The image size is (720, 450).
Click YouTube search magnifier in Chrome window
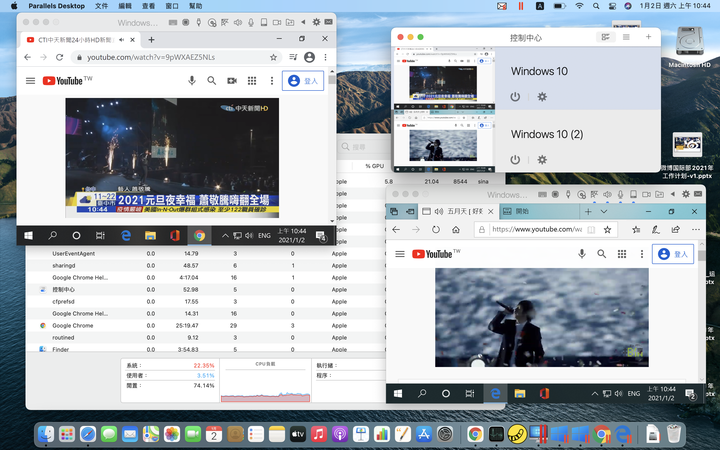click(212, 81)
